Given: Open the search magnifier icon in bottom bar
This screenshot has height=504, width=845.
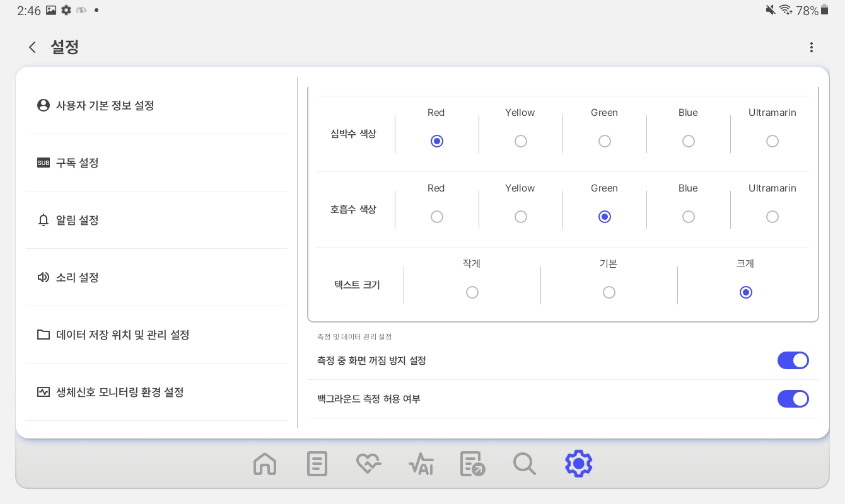Looking at the screenshot, I should 525,464.
